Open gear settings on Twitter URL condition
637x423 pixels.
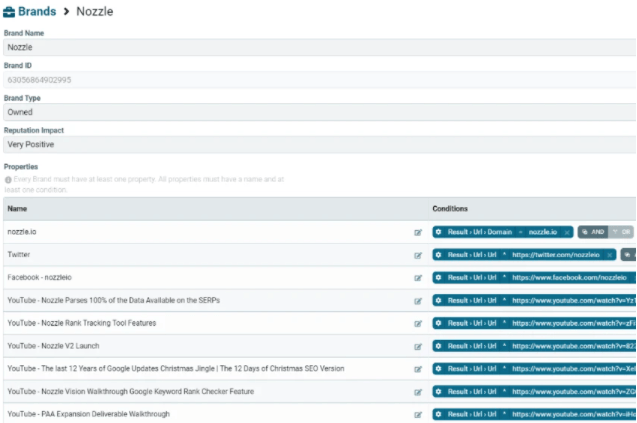438,255
